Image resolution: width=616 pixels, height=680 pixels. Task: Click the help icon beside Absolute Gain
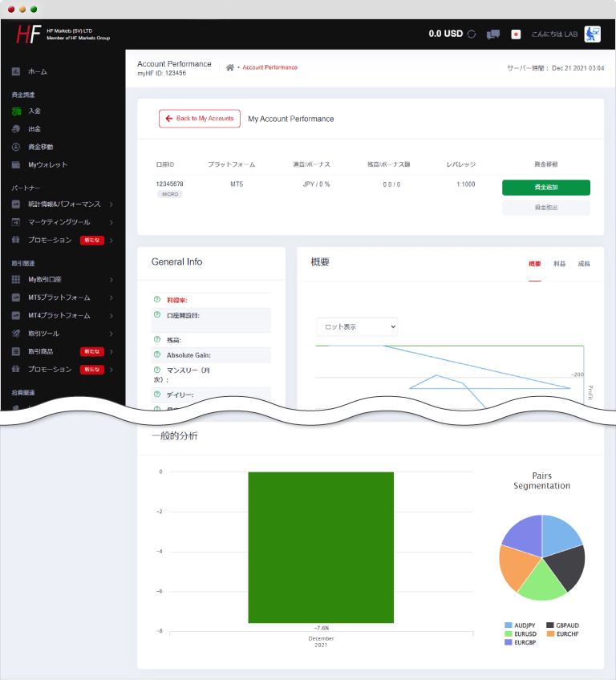157,354
